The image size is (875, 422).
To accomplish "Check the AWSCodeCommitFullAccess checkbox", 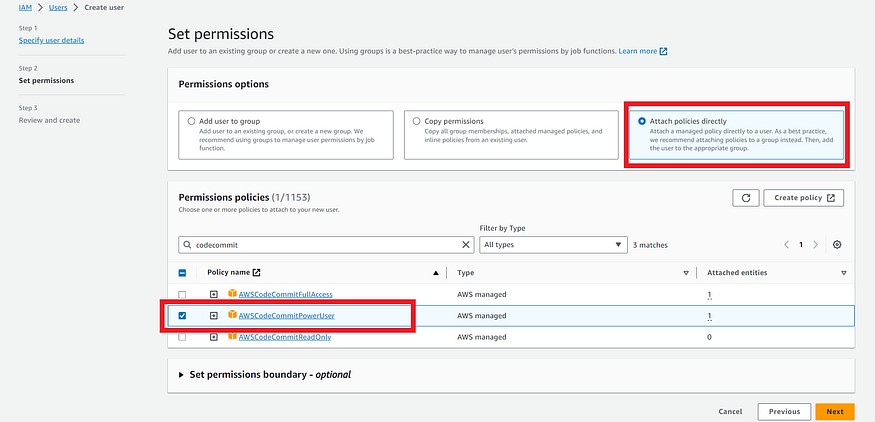I will (x=182, y=294).
